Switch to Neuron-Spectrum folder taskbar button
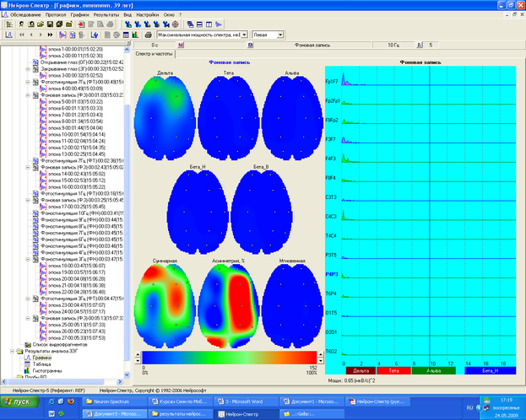This screenshot has width=526, height=420. [x=115, y=401]
